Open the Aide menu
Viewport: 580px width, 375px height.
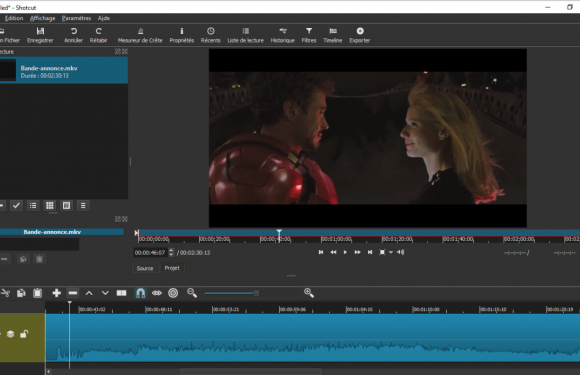[104, 18]
